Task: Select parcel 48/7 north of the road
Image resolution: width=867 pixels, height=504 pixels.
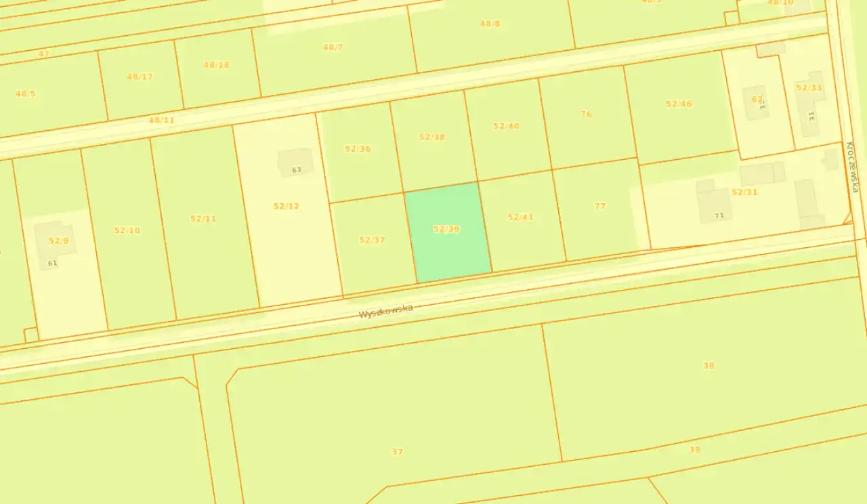Action: [x=333, y=47]
